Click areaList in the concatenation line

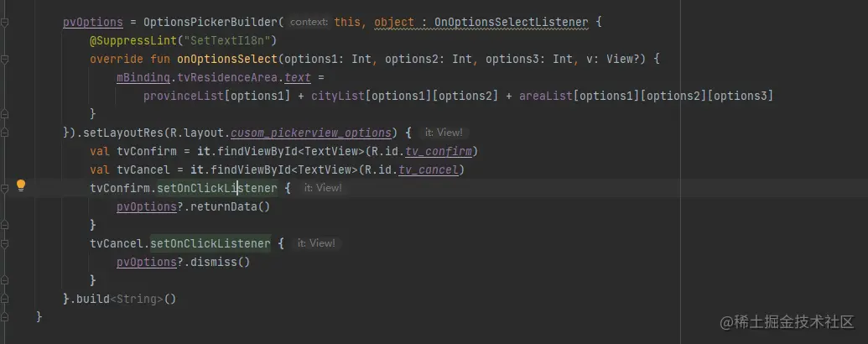[546, 96]
